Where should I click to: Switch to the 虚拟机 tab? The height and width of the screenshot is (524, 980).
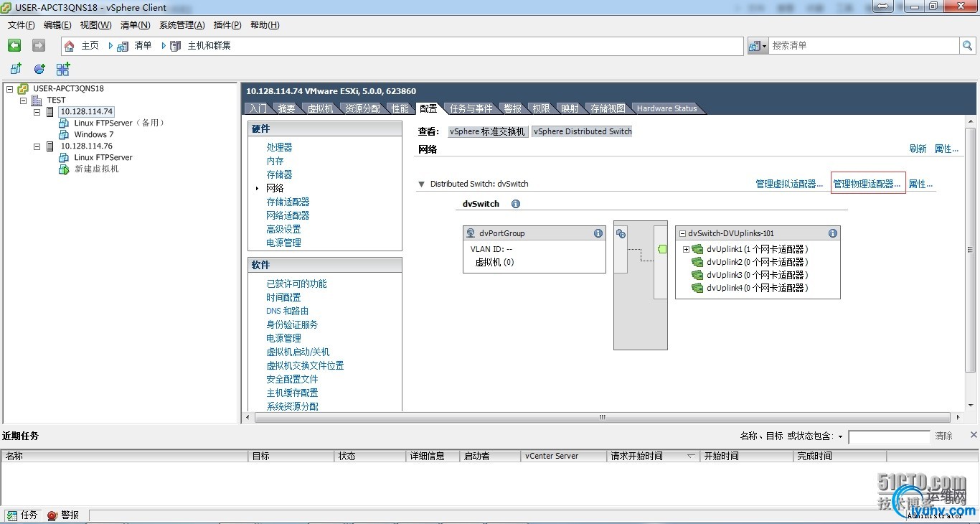tap(320, 108)
